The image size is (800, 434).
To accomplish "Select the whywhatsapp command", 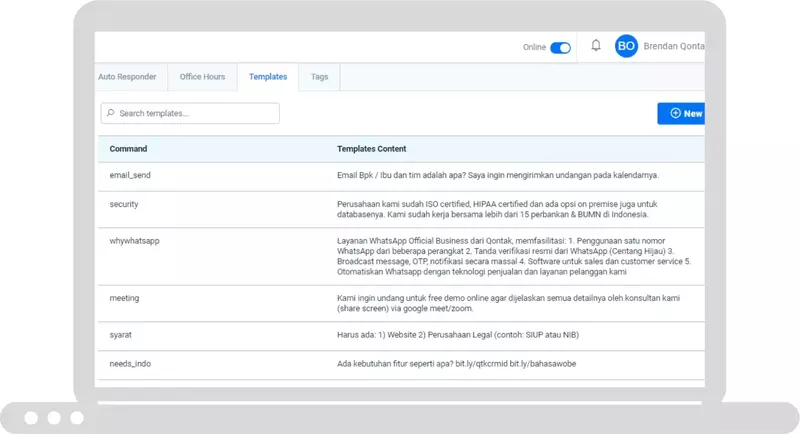I will (134, 241).
